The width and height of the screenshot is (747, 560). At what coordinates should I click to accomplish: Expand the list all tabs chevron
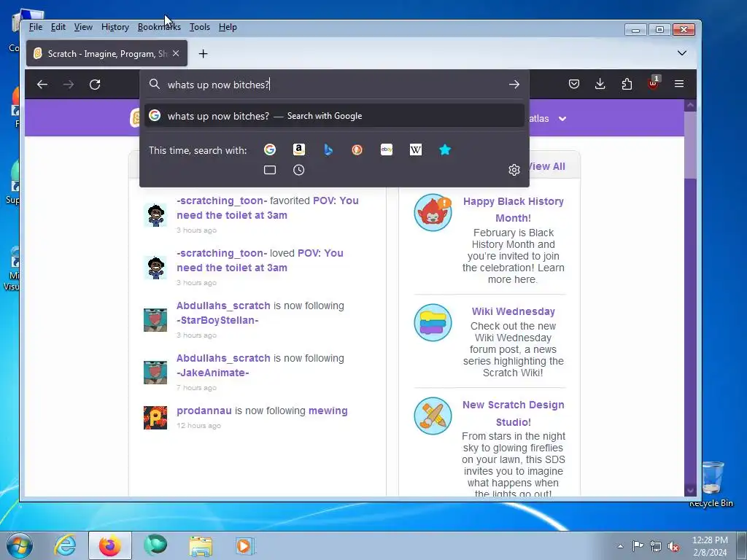pyautogui.click(x=682, y=52)
